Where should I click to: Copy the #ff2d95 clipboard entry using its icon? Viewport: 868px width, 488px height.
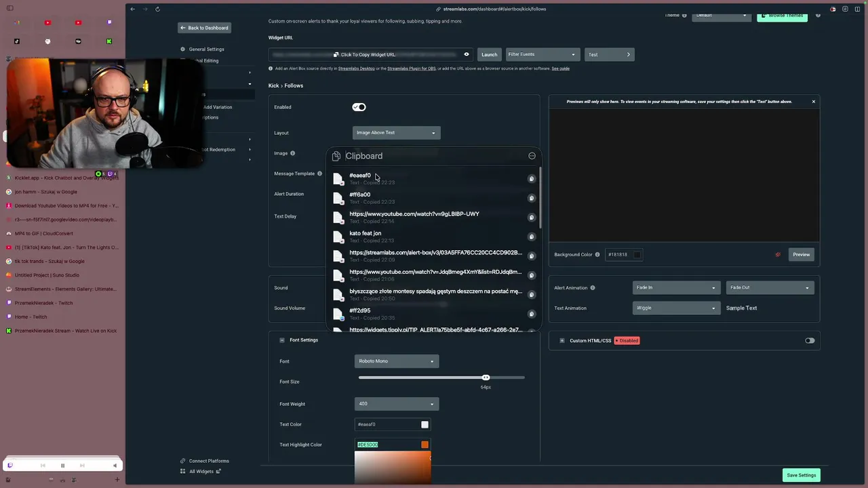(532, 314)
